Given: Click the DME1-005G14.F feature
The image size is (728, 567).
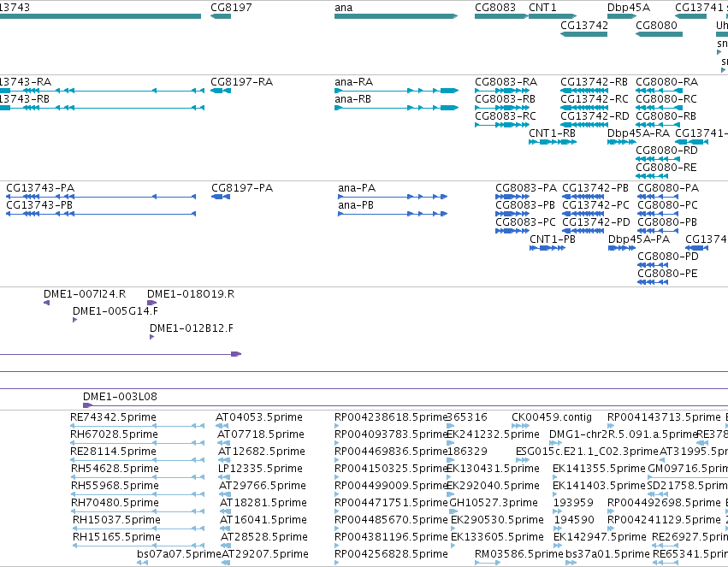Looking at the screenshot, I should [74, 320].
